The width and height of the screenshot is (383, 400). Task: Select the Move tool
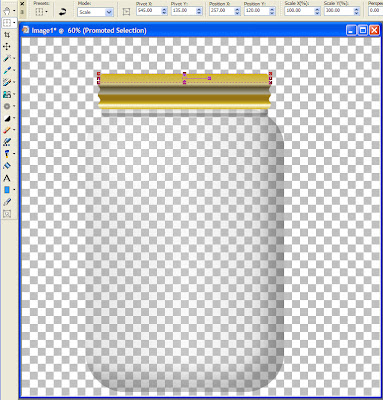pos(7,47)
